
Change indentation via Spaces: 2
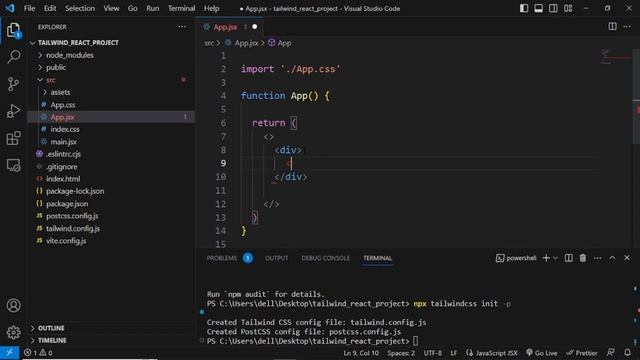coord(401,353)
